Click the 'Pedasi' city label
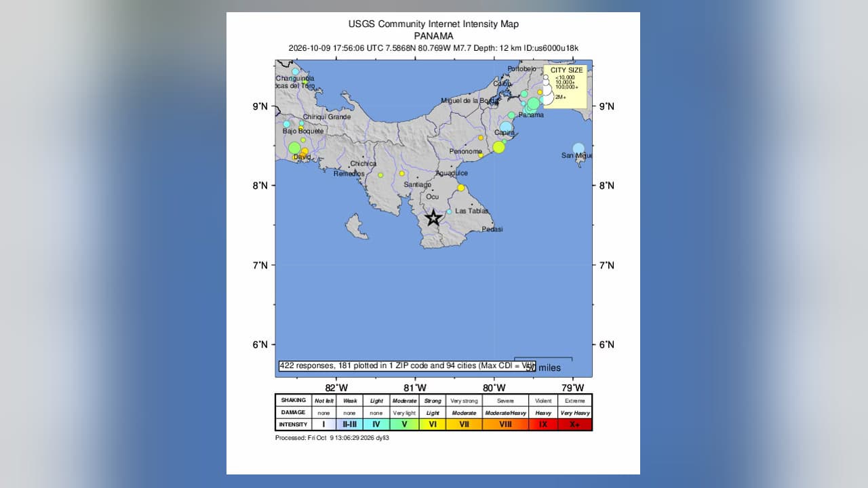The width and height of the screenshot is (868, 488). (492, 229)
